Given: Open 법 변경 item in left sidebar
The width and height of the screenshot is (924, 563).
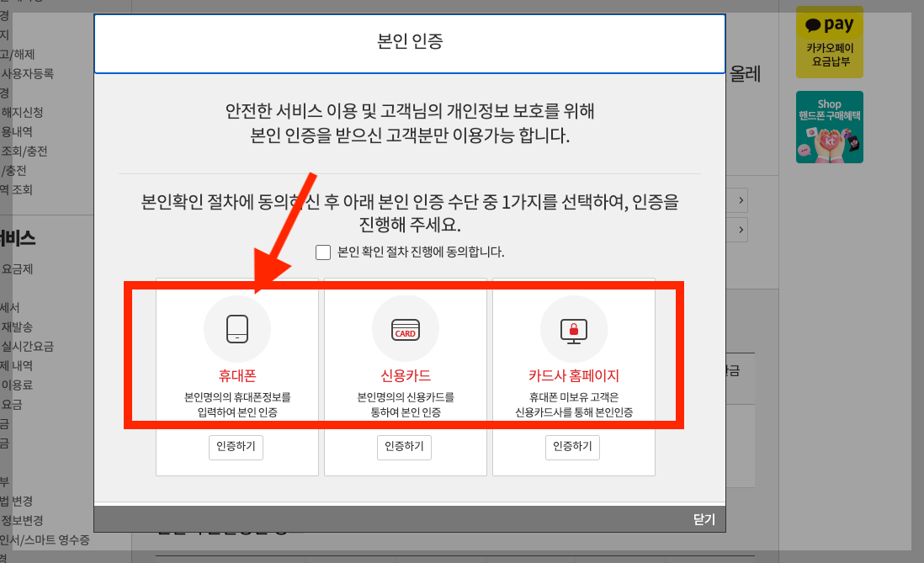Looking at the screenshot, I should tap(17, 501).
